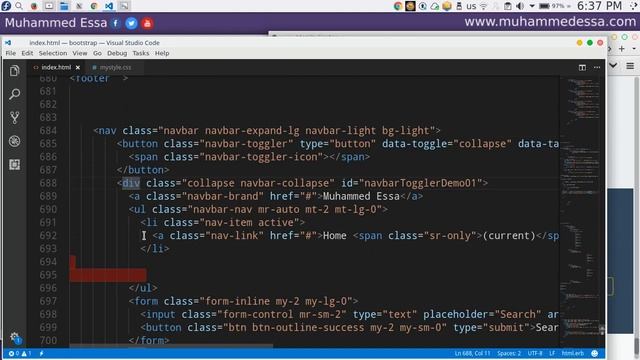The image size is (640, 360).
Task: Click the editor's horizontal scrollbar
Action: [171, 346]
